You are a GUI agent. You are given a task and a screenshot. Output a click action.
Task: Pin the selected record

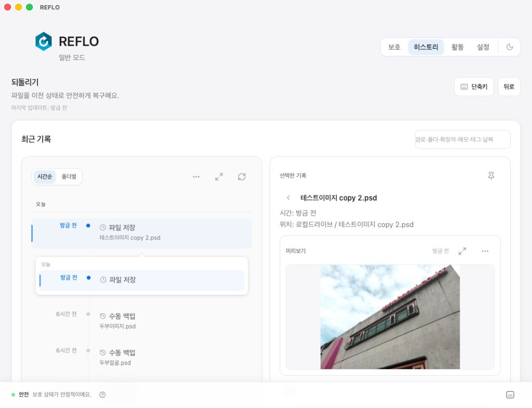coord(491,176)
